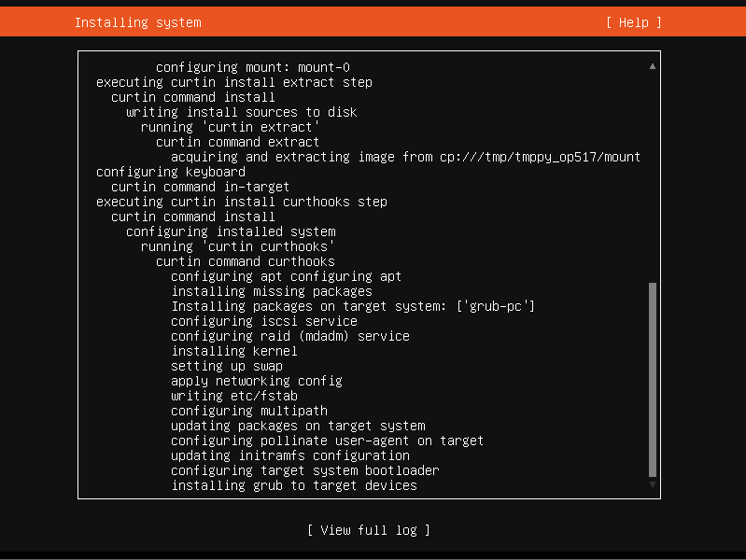Click the 'configuring multipath' log line
746x560 pixels.
tap(249, 411)
